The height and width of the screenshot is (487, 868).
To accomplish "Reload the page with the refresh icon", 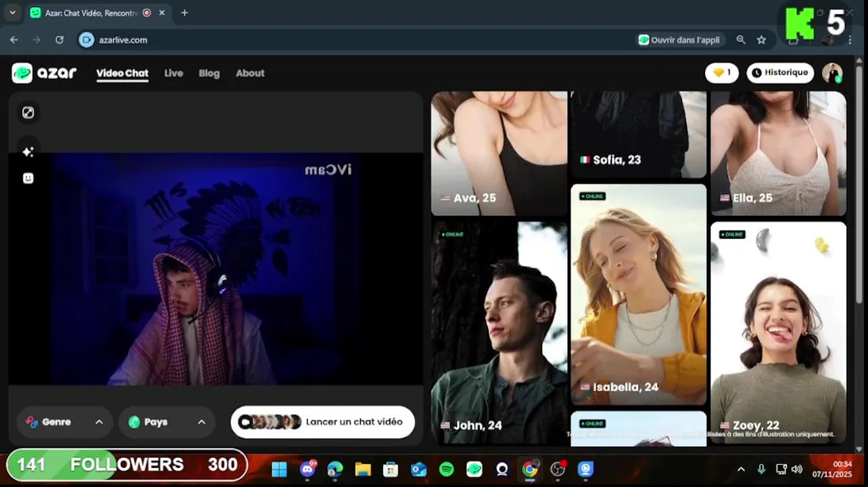I will pos(59,40).
